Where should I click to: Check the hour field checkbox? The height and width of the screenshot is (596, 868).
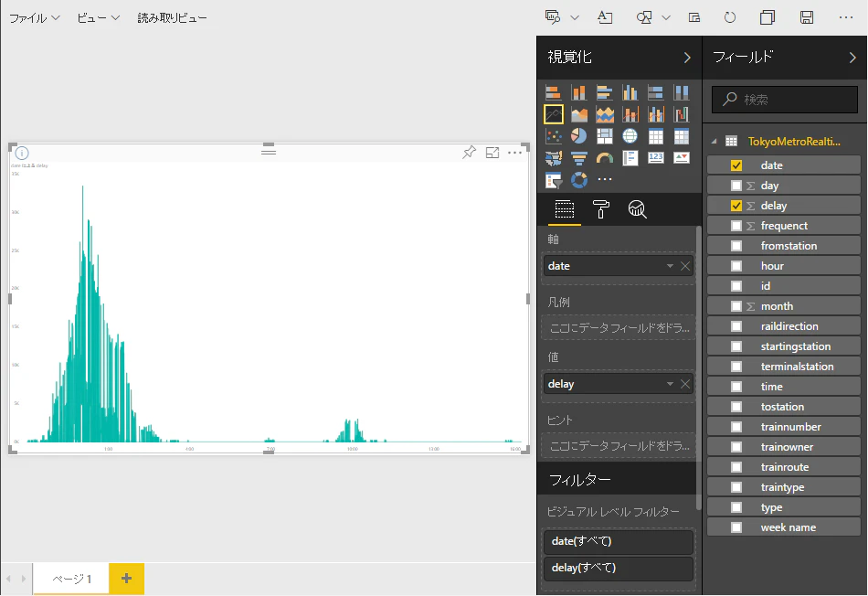(736, 266)
